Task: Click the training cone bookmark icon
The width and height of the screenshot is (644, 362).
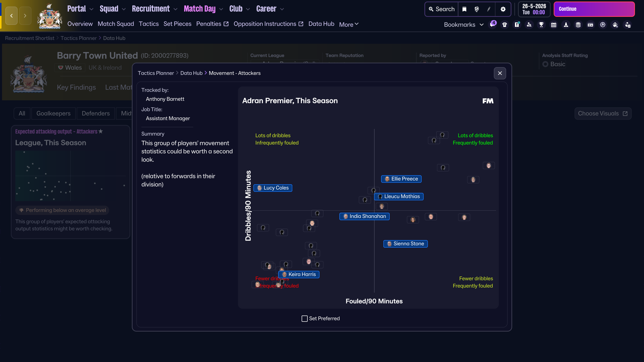Action: (566, 25)
